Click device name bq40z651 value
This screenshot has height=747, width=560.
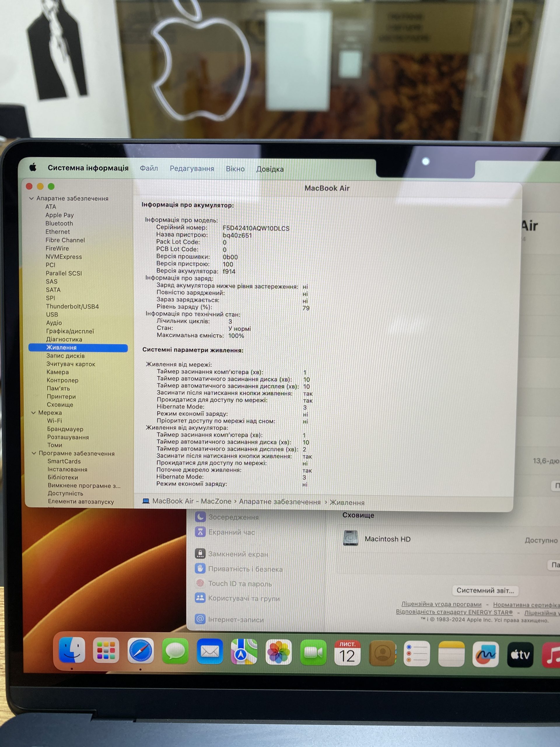(x=237, y=235)
